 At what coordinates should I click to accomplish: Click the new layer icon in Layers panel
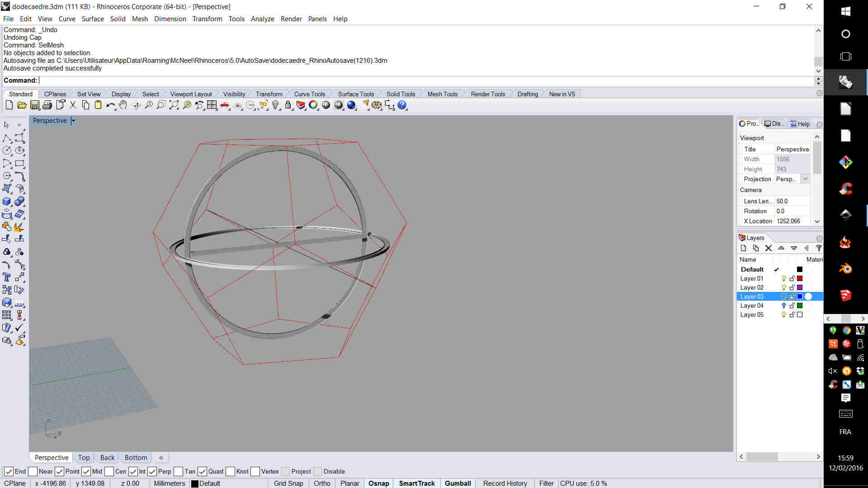(743, 248)
